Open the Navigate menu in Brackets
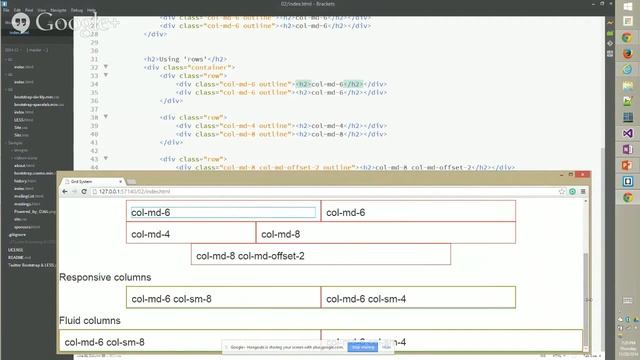 point(58,10)
